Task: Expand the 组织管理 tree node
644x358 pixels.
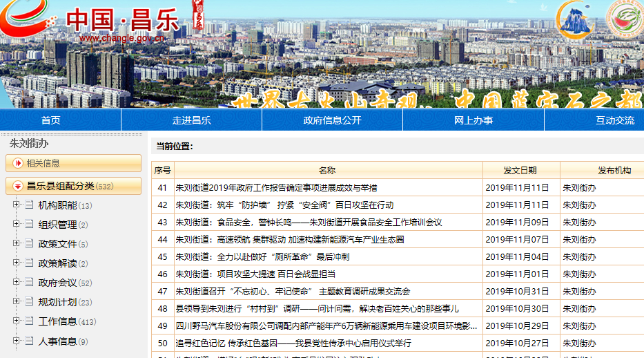Action: coord(16,225)
